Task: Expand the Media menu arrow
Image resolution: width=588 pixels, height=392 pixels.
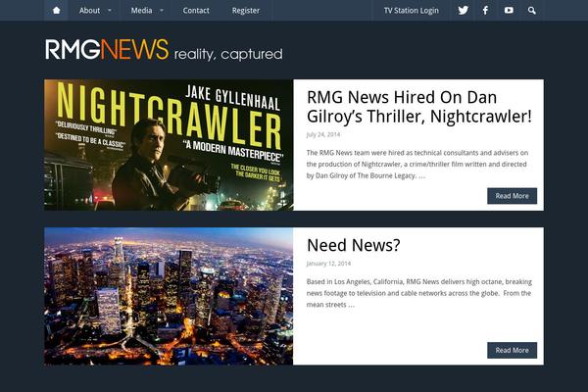Action: pos(162,11)
